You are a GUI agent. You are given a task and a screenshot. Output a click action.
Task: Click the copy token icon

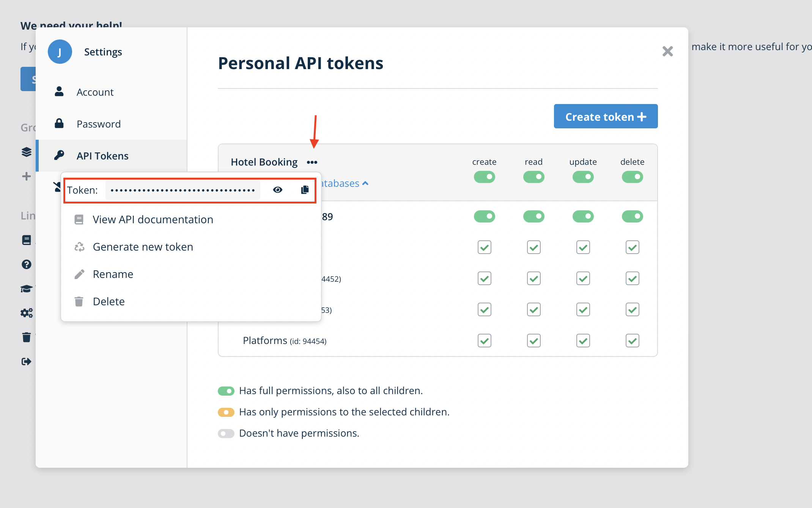coord(305,190)
